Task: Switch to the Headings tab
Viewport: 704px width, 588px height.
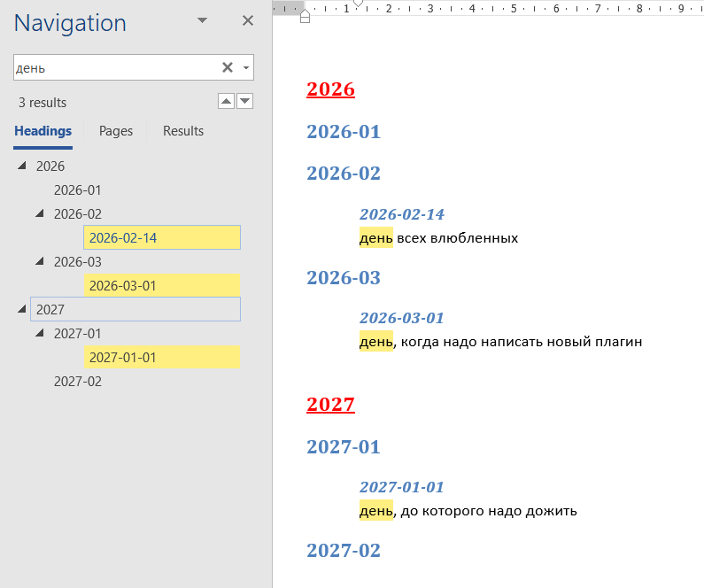Action: [43, 131]
